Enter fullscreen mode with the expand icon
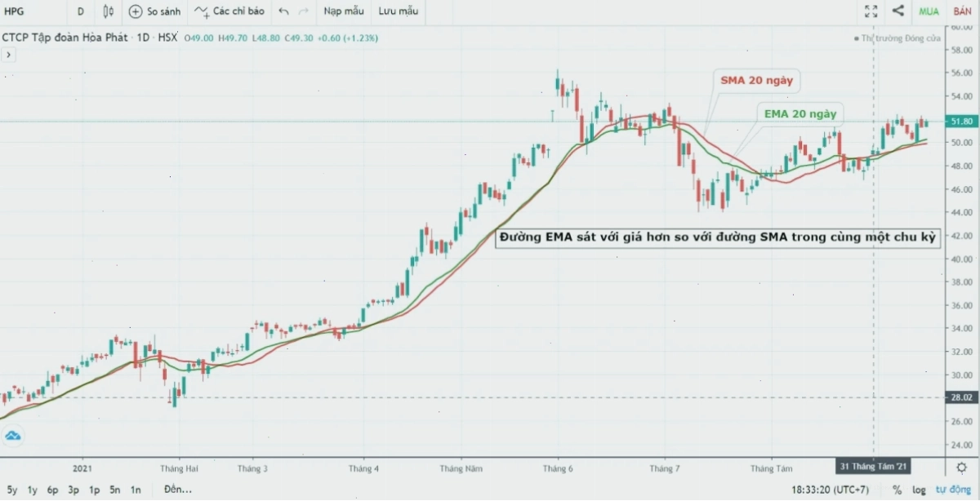 click(x=871, y=11)
